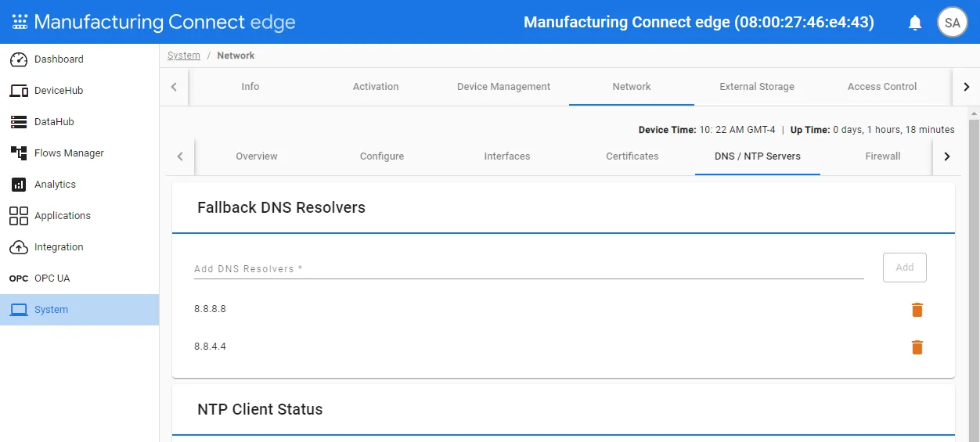Open the Device Management tab

coord(504,87)
